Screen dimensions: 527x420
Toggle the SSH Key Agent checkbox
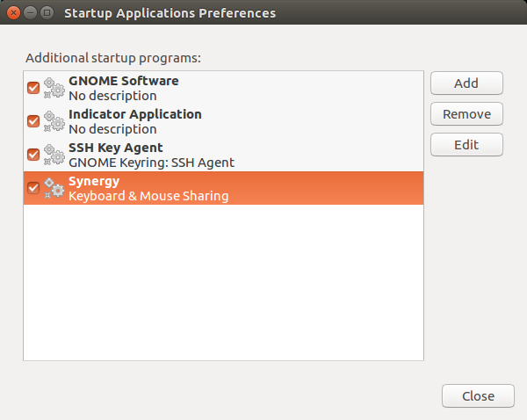[33, 155]
